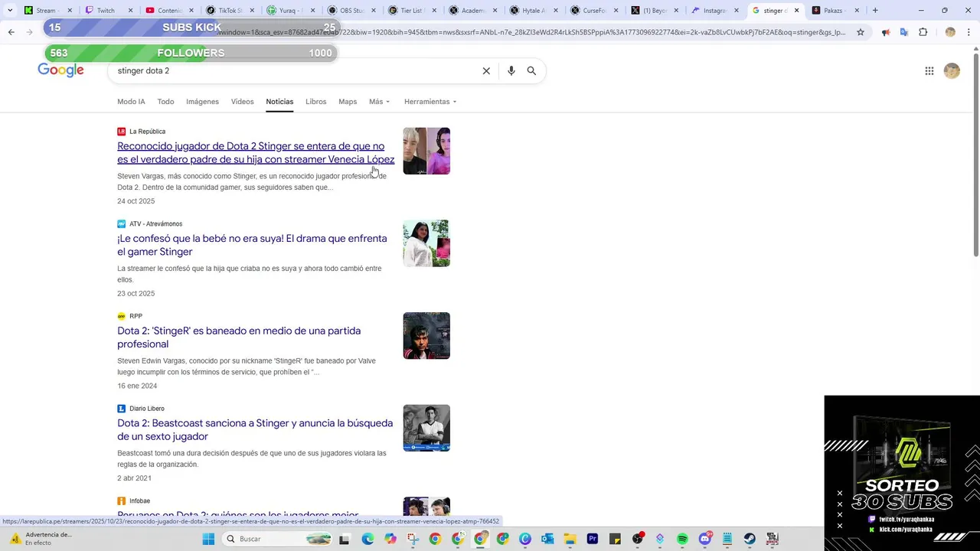Image resolution: width=980 pixels, height=551 pixels.
Task: Expand the Más dropdown
Action: coord(379,102)
